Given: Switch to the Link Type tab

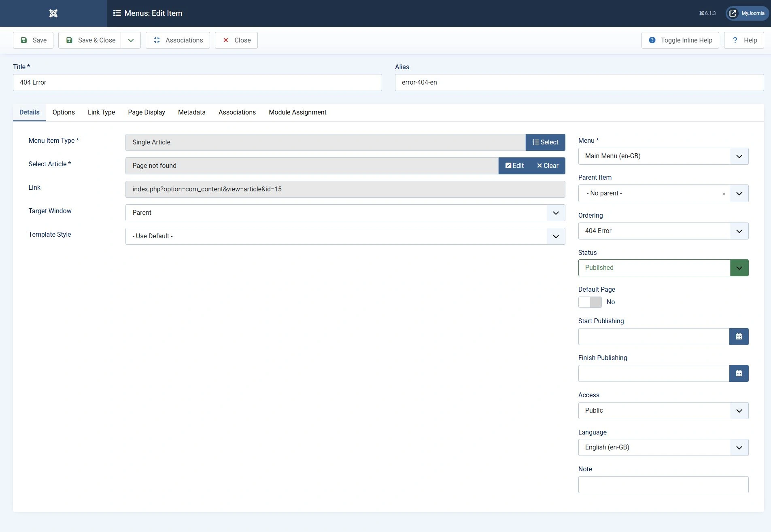Looking at the screenshot, I should [102, 112].
